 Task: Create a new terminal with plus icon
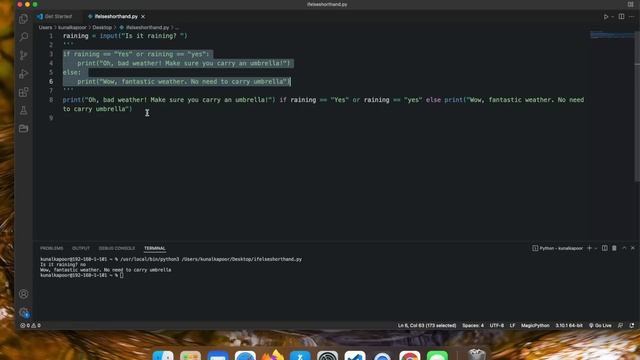(x=589, y=248)
